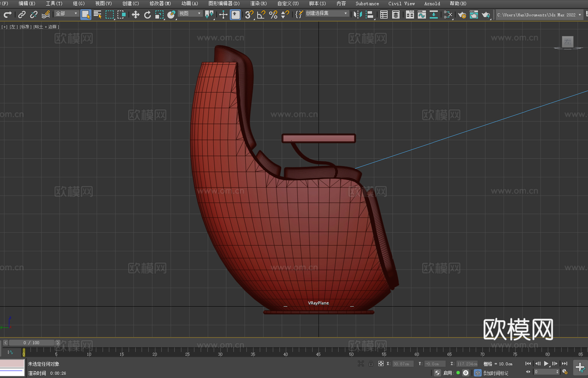
Task: Select the Unlink selection tool
Action: [34, 14]
